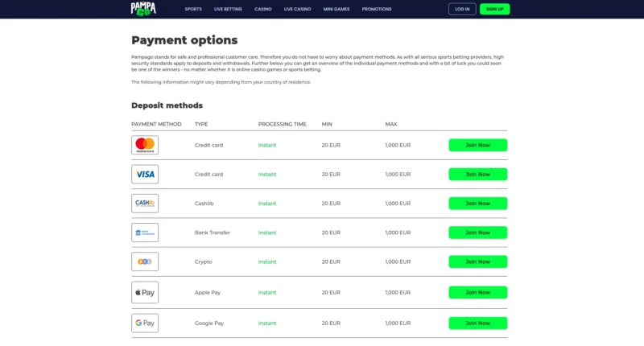Open the Sports menu item
Viewport: 644px width, 346px height.
[193, 9]
